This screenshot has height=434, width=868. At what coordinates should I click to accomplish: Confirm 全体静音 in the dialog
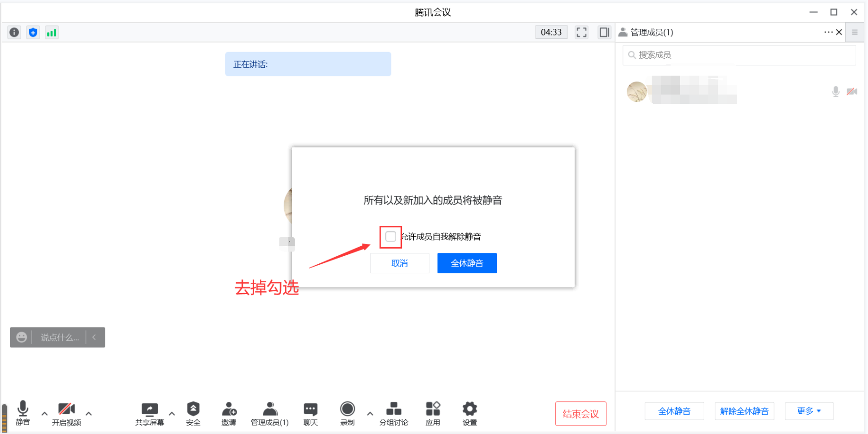(467, 263)
